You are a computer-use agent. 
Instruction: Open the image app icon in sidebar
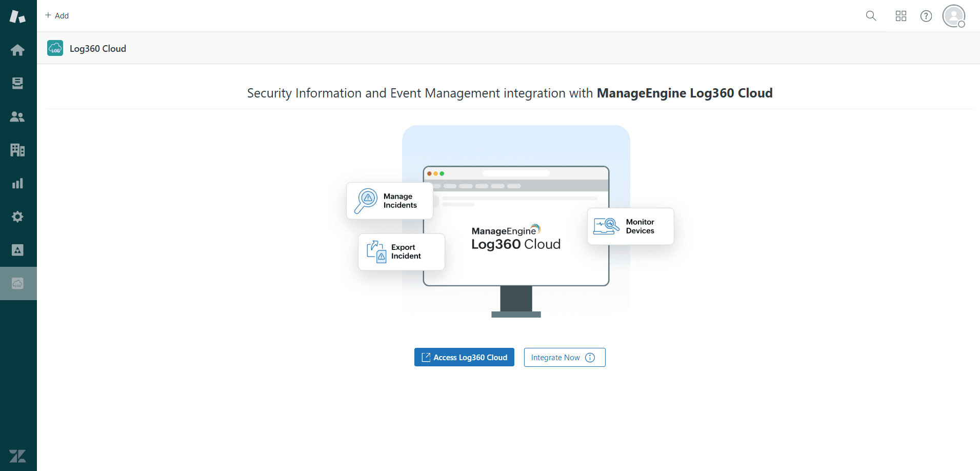coord(17,250)
